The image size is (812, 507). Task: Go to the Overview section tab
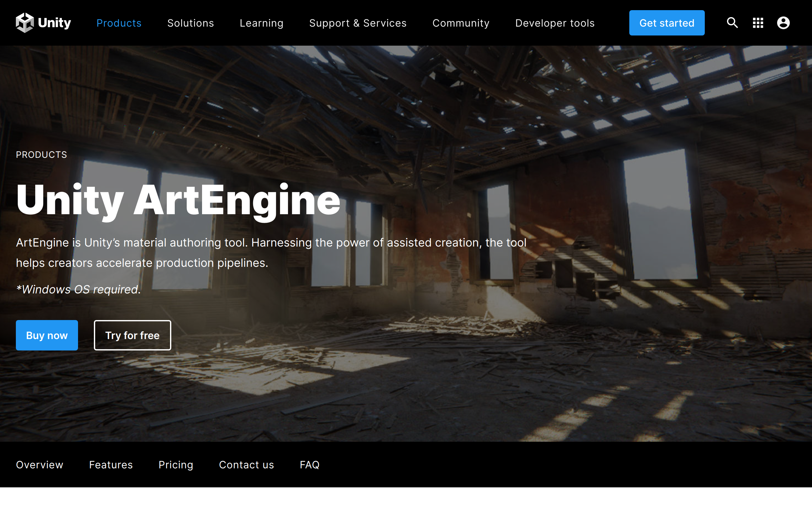pyautogui.click(x=40, y=465)
